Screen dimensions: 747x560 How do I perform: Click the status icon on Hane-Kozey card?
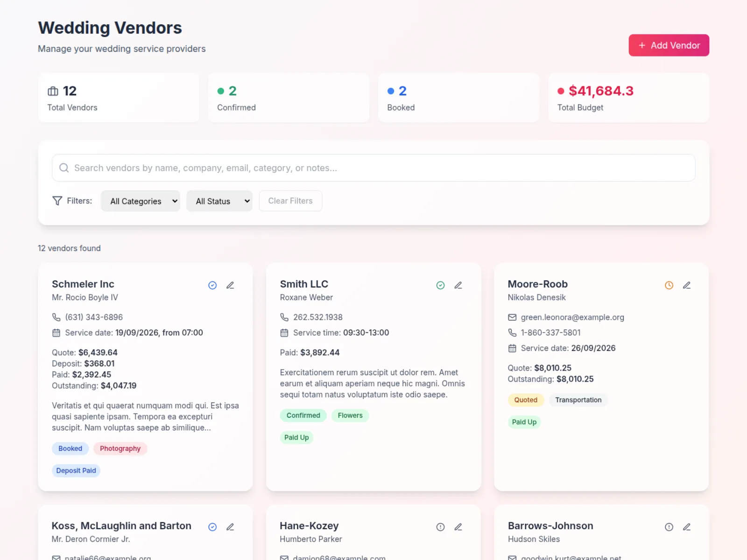pyautogui.click(x=440, y=527)
